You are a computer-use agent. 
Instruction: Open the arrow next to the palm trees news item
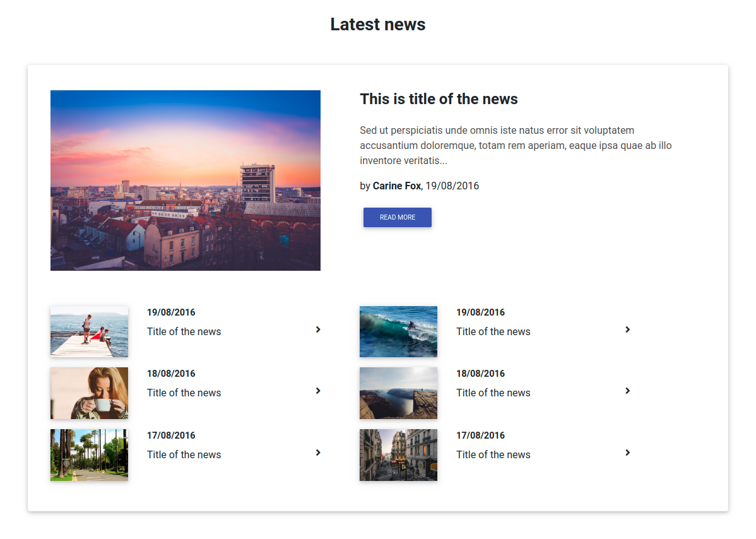(318, 453)
